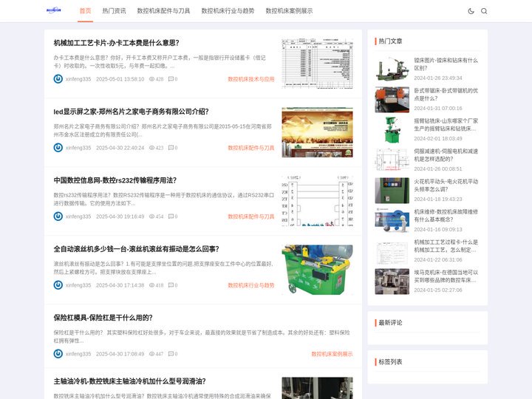Click the date 2025-05-01 13:58:10
The width and height of the screenshot is (532, 399).
point(120,79)
